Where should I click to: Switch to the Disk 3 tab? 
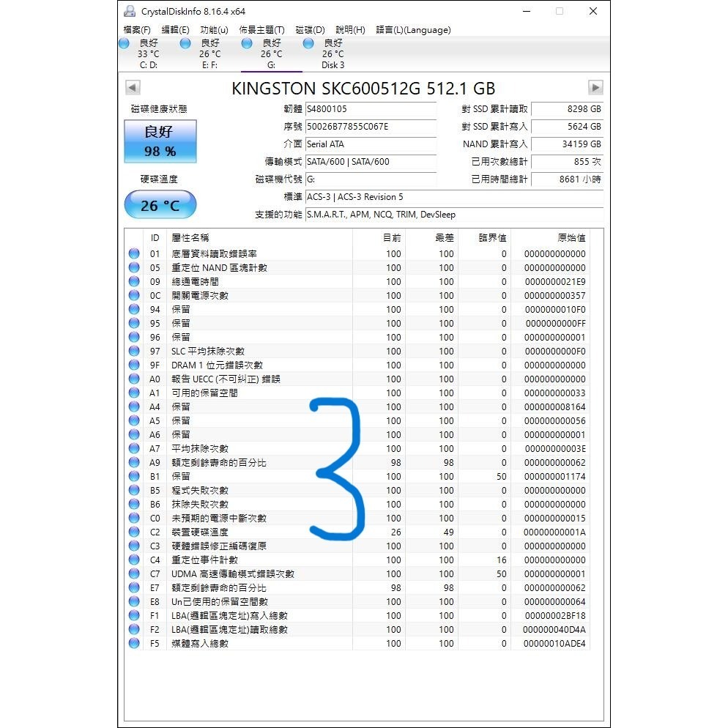pyautogui.click(x=333, y=54)
